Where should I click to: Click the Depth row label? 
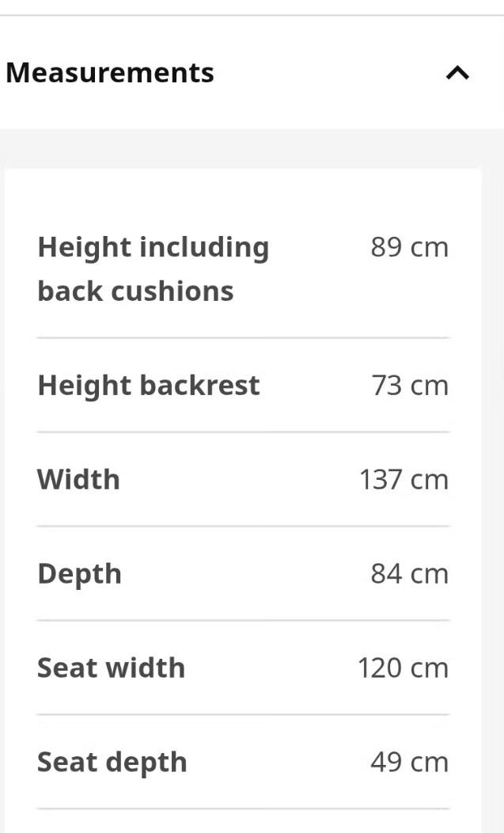pyautogui.click(x=80, y=575)
